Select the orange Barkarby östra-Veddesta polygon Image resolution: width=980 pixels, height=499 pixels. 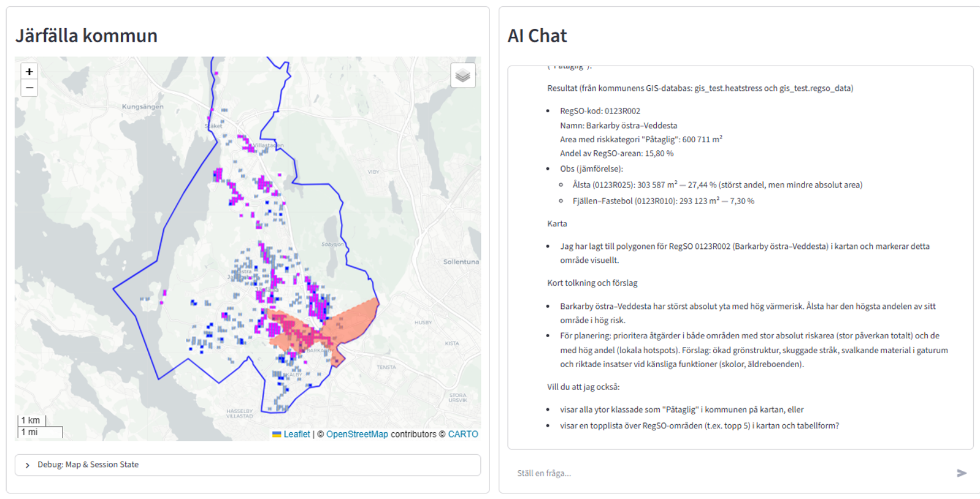tap(353, 322)
